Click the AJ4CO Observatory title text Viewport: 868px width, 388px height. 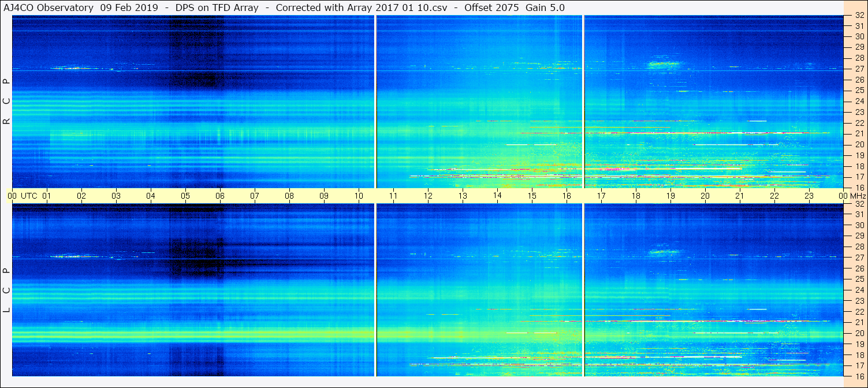point(48,8)
